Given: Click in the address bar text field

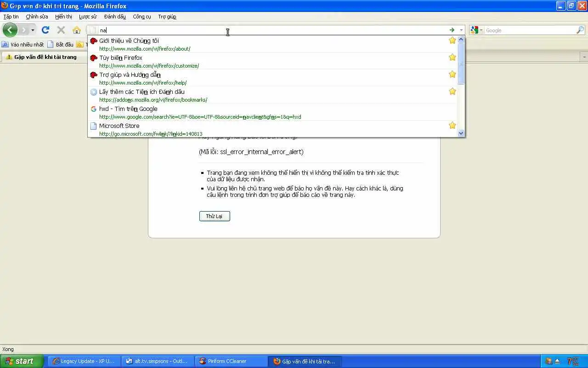Looking at the screenshot, I should coord(273,30).
